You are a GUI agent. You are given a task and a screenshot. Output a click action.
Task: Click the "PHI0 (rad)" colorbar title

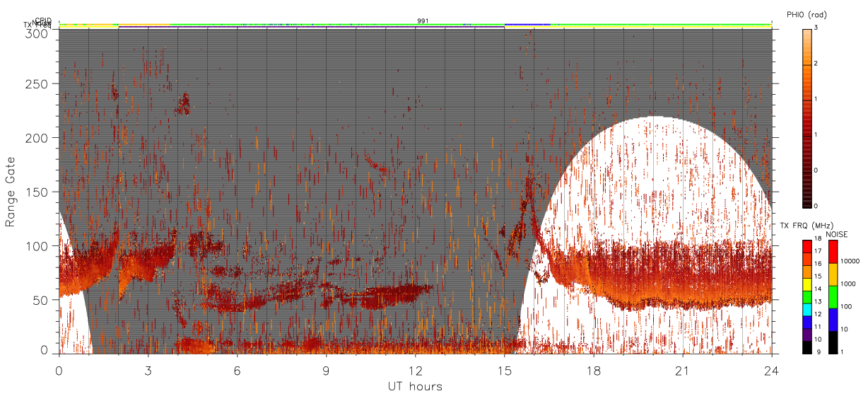coord(807,15)
